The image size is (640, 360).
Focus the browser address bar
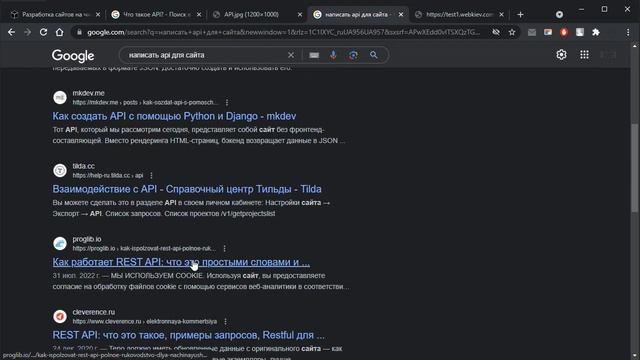(282, 32)
